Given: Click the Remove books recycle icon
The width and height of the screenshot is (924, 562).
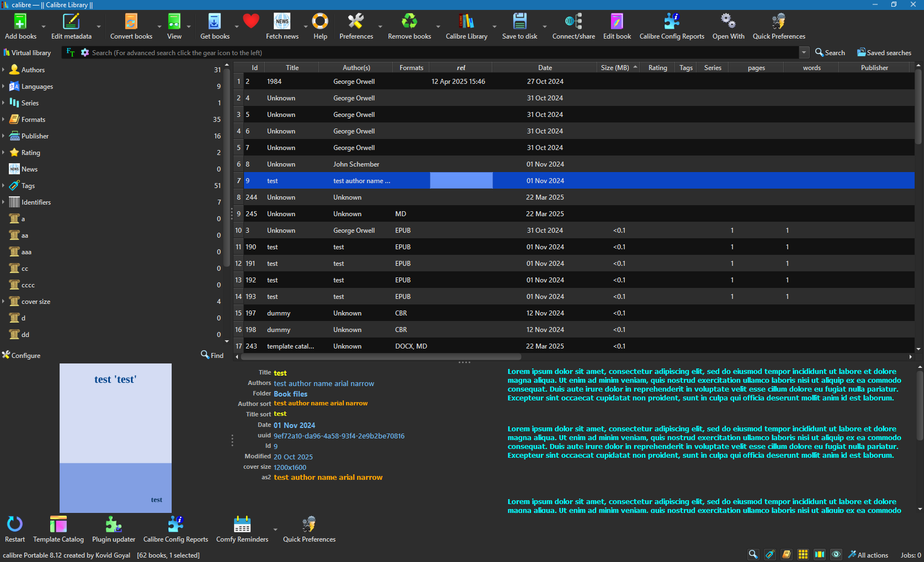Looking at the screenshot, I should click(409, 22).
